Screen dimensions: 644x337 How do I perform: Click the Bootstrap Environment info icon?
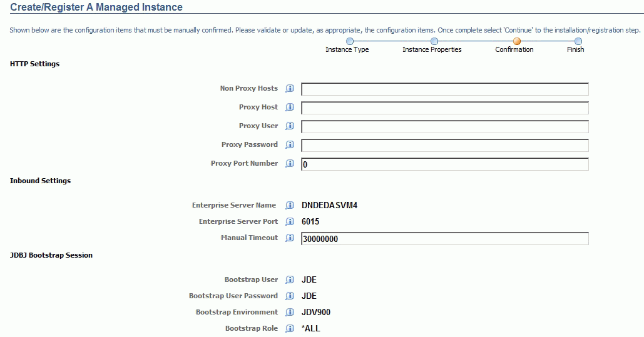click(290, 313)
